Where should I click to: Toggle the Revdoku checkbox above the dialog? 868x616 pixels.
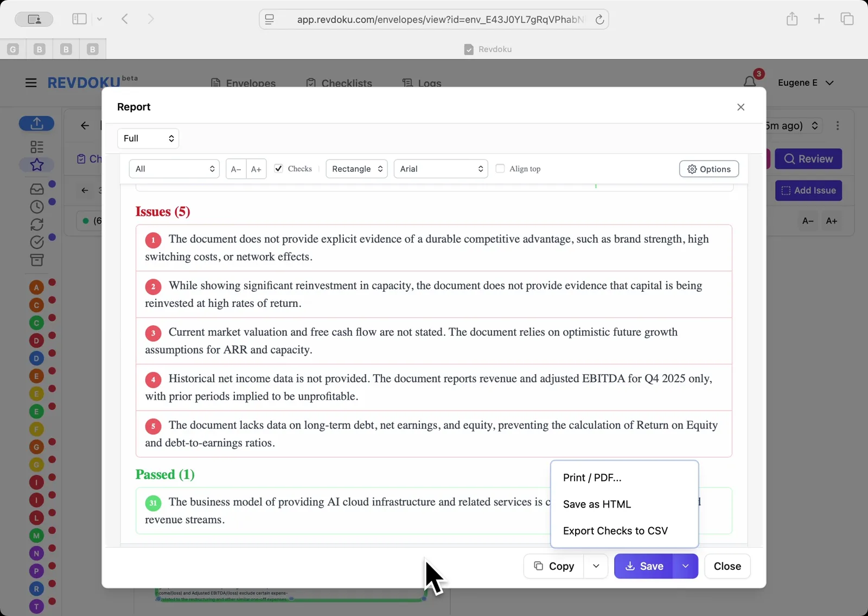(469, 49)
